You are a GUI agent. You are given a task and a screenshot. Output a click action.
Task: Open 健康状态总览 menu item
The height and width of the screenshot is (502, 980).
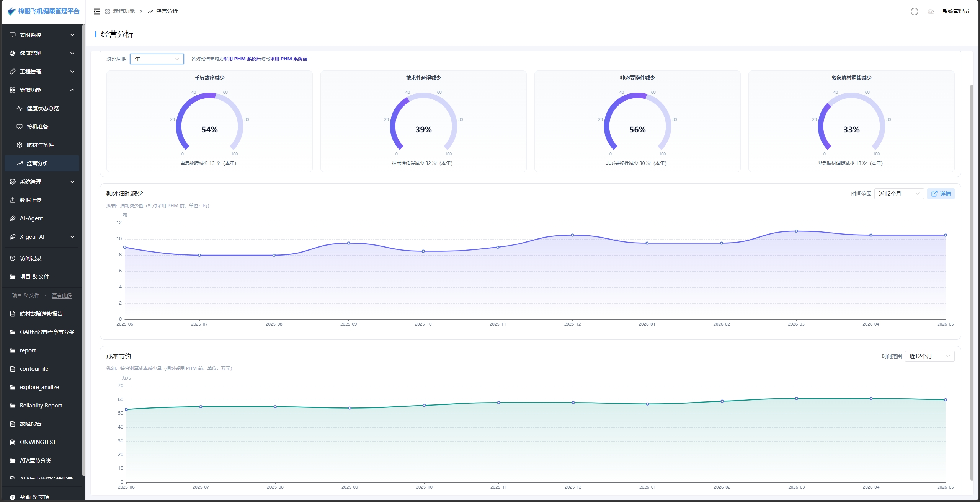(x=42, y=108)
